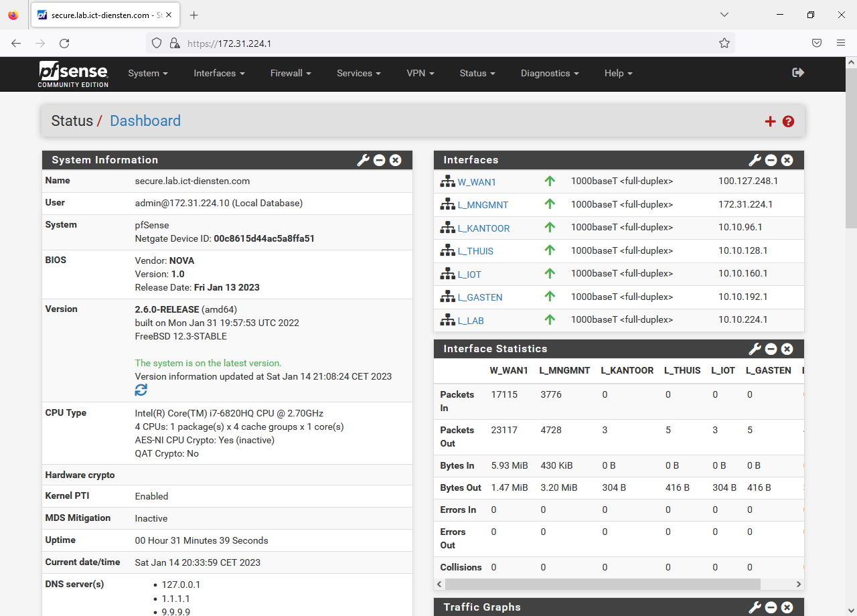The image size is (857, 616).
Task: Open Firefox application menu hamburger
Action: [841, 43]
